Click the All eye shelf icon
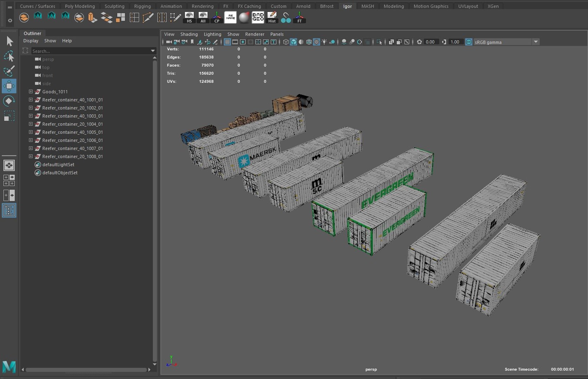 [203, 17]
